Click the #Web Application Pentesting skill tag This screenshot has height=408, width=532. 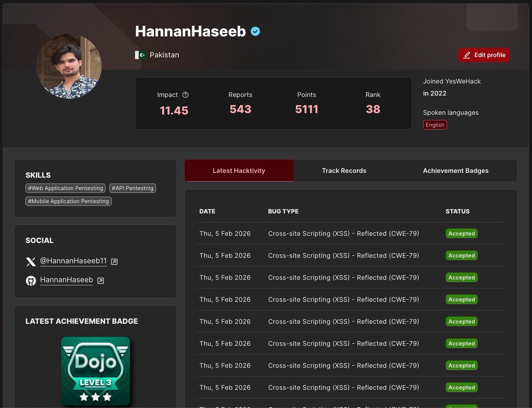[x=65, y=188]
